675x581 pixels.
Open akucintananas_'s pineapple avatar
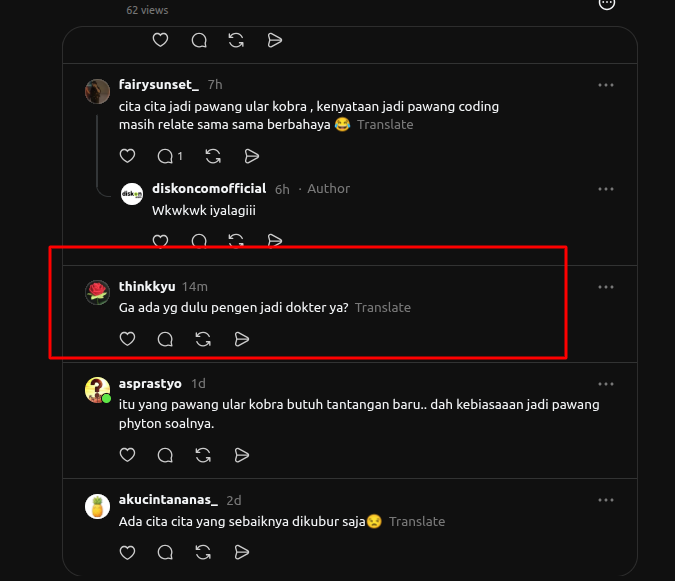(97, 507)
